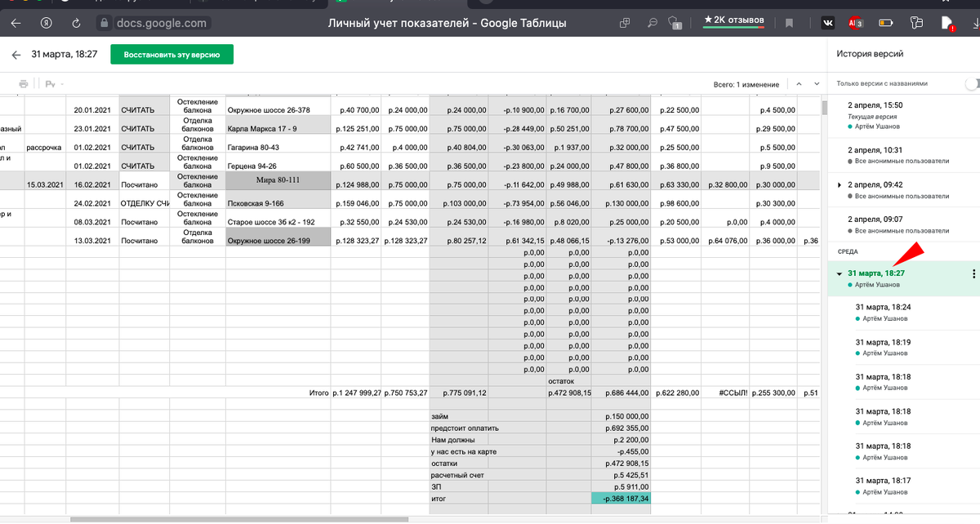The image size is (980, 524).
Task: Click the browser bookmark icon
Action: point(789,23)
